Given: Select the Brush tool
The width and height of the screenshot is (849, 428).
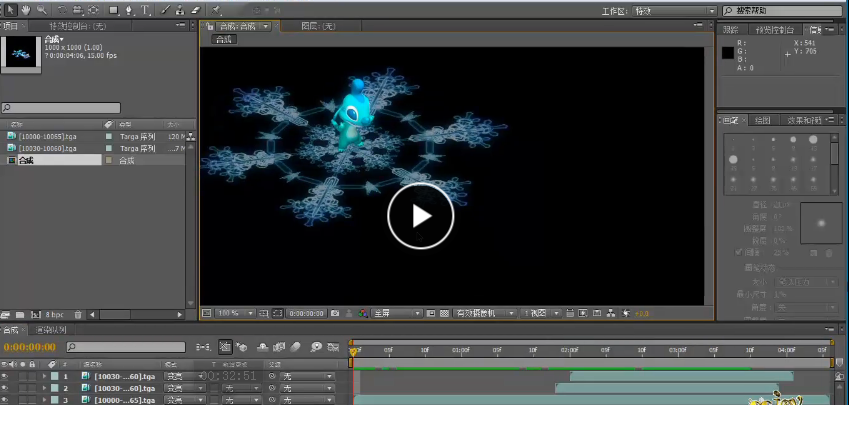Looking at the screenshot, I should click(165, 10).
